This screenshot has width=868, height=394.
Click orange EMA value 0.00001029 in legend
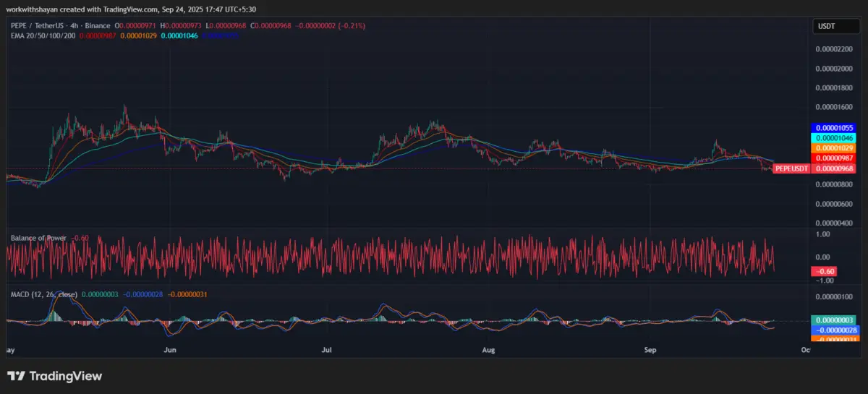click(138, 35)
